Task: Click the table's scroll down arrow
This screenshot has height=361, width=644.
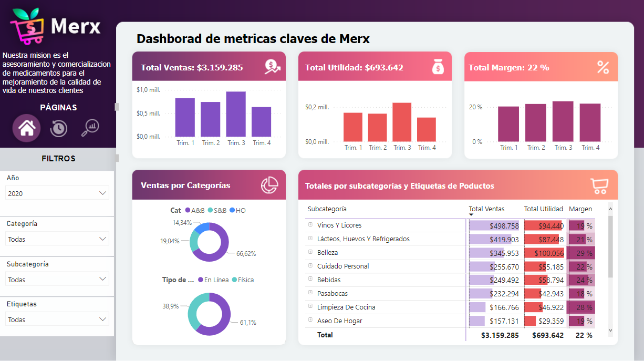Action: coord(610,330)
